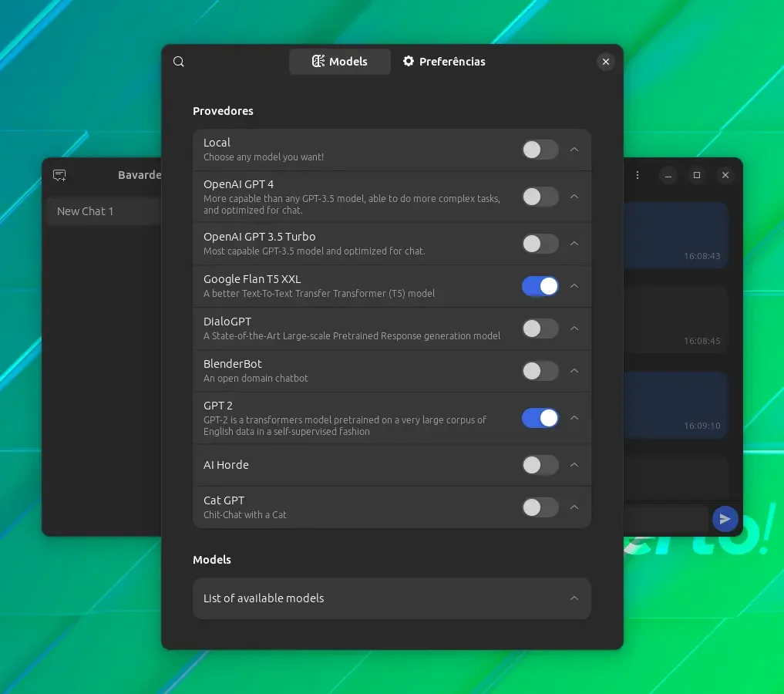Expand the GPT 2 row chevron
784x694 pixels.
pyautogui.click(x=574, y=418)
